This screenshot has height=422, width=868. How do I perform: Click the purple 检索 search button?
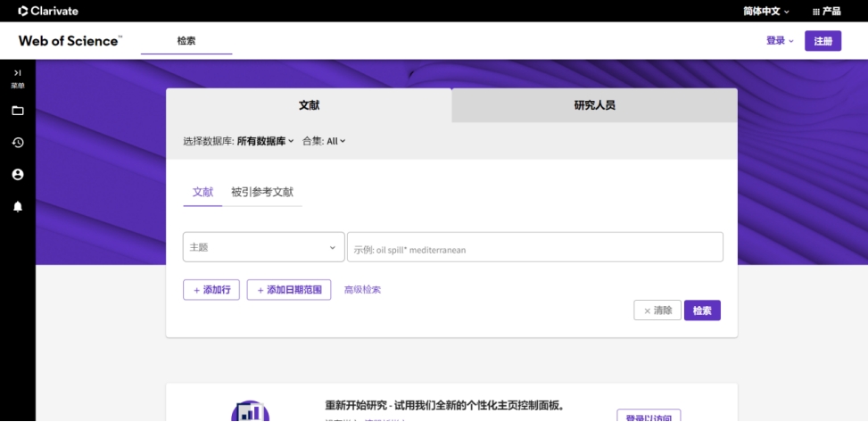tap(702, 310)
